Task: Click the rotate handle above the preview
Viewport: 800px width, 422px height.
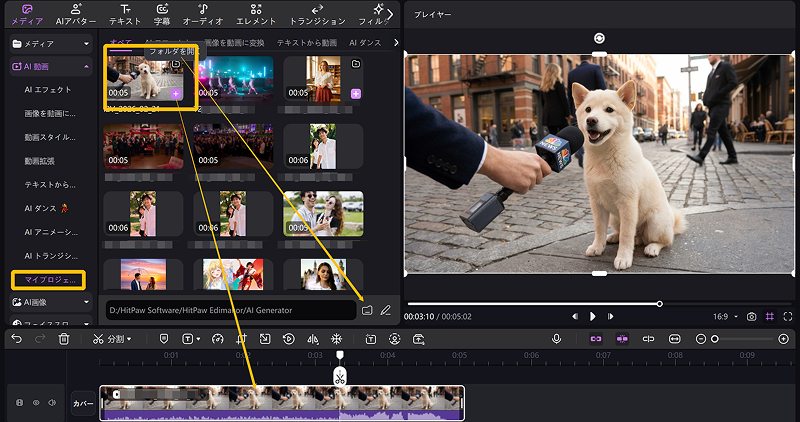Action: [599, 38]
